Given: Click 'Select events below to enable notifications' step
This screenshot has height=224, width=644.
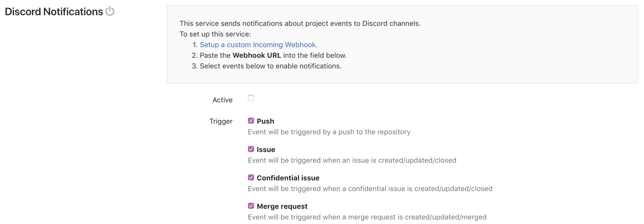Looking at the screenshot, I should point(271,66).
